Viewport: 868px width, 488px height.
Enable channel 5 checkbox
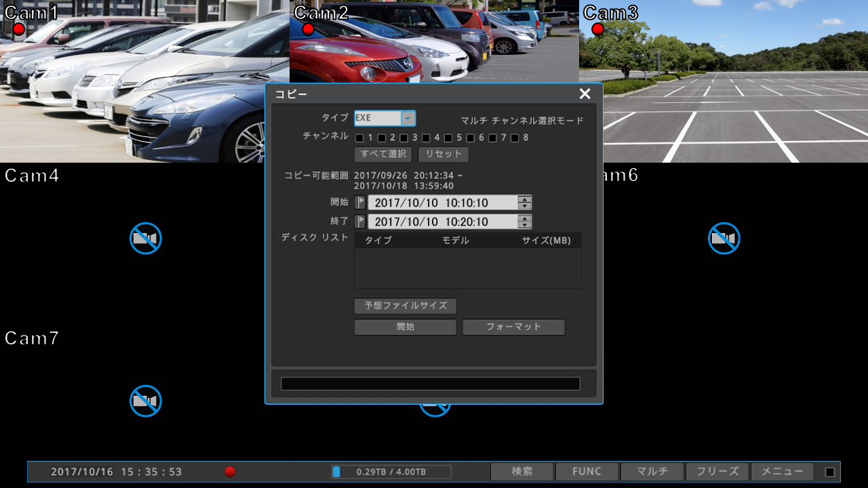click(448, 138)
